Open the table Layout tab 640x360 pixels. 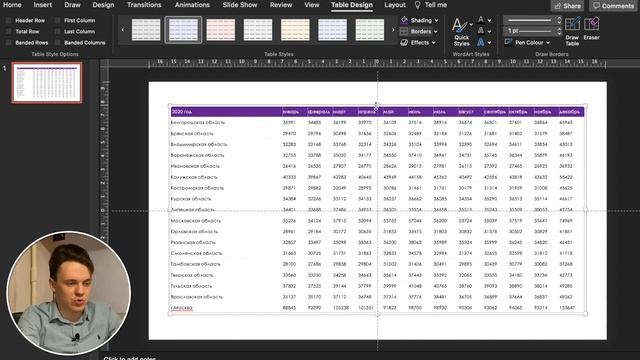click(x=395, y=5)
